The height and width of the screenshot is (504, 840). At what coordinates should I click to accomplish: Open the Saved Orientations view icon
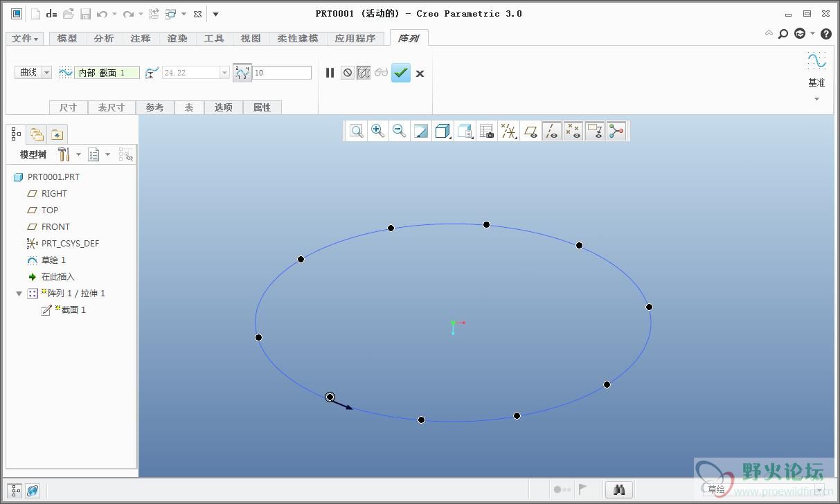coord(465,131)
